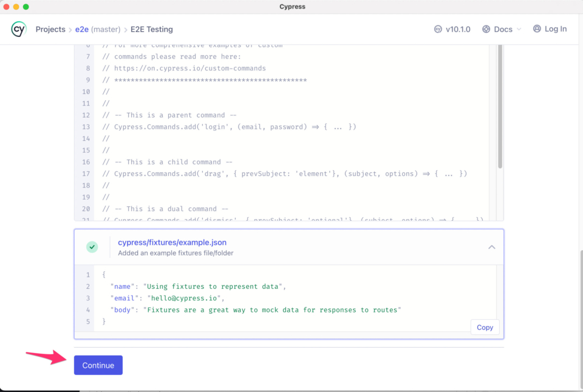Viewport: 583px width, 392px height.
Task: Open the Projects breadcrumb link
Action: 50,29
